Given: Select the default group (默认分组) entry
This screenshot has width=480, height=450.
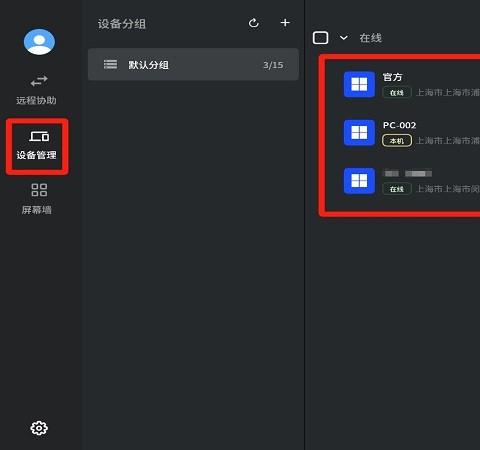Looking at the screenshot, I should [x=193, y=64].
